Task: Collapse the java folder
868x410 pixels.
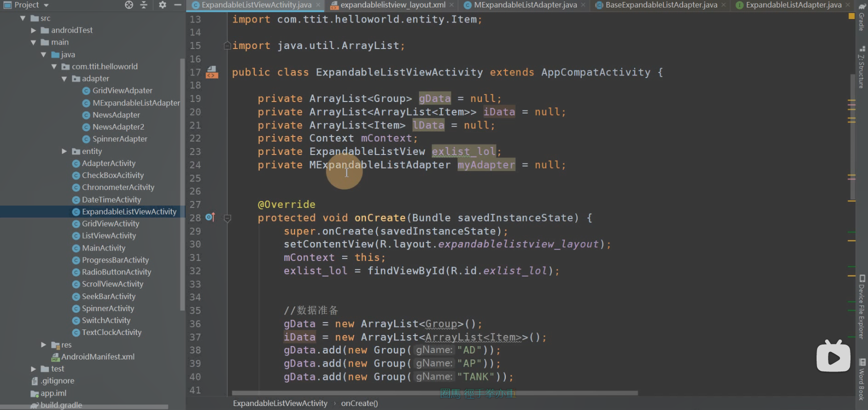Action: [43, 54]
